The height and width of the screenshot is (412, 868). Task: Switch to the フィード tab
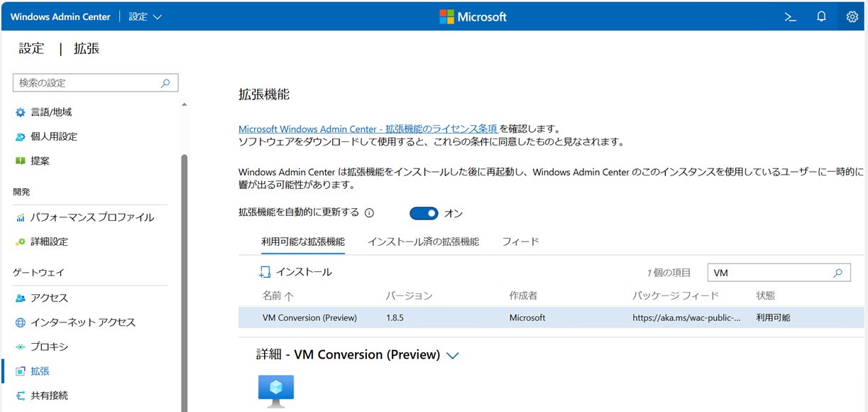tap(520, 242)
